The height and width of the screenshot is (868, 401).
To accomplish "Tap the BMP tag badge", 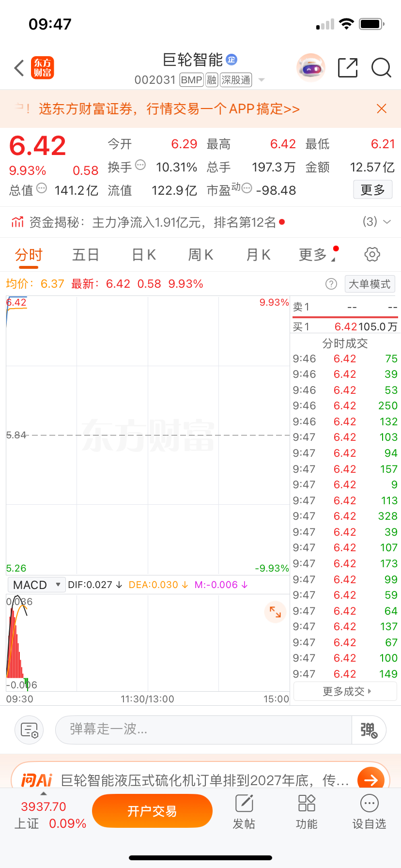I will coord(191,80).
